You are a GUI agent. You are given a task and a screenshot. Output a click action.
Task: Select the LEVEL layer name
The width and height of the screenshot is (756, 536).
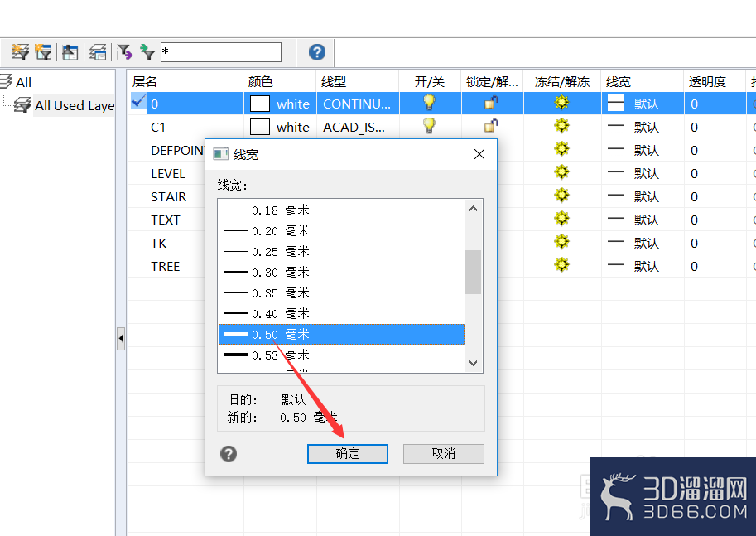click(168, 174)
